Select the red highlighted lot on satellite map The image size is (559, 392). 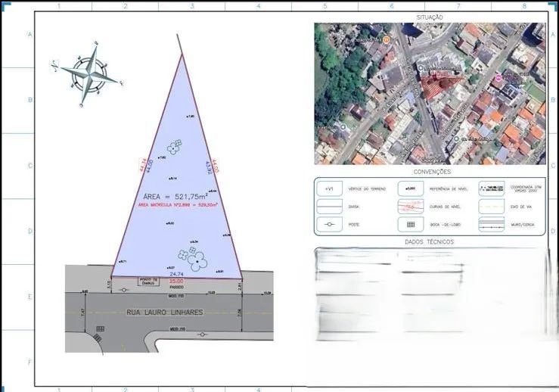point(439,86)
